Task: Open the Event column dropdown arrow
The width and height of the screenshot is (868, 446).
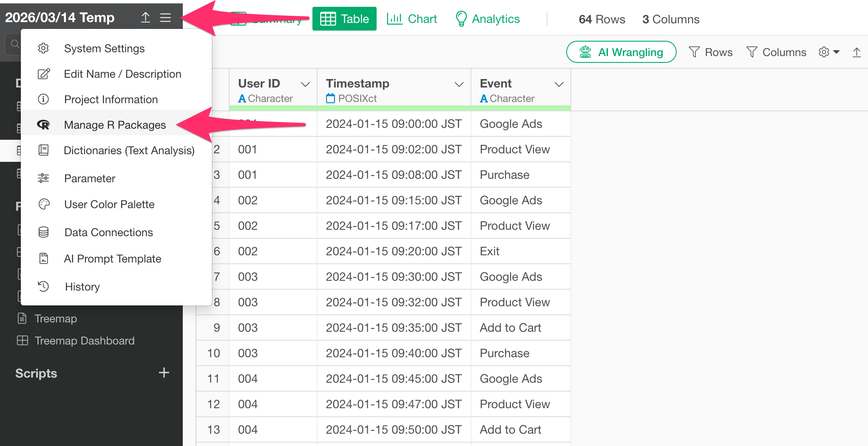Action: click(559, 84)
